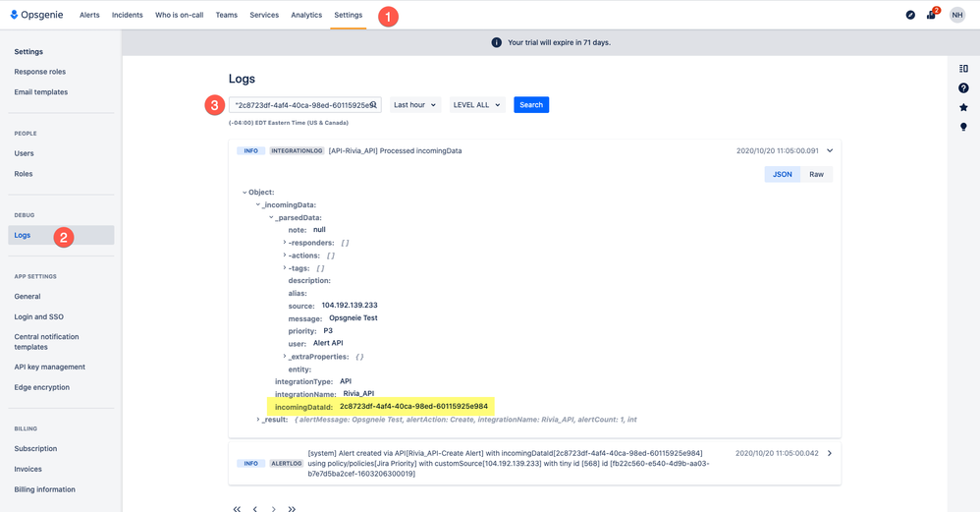Open the Incidents top menu
The height and width of the screenshot is (512, 980).
pyautogui.click(x=128, y=15)
